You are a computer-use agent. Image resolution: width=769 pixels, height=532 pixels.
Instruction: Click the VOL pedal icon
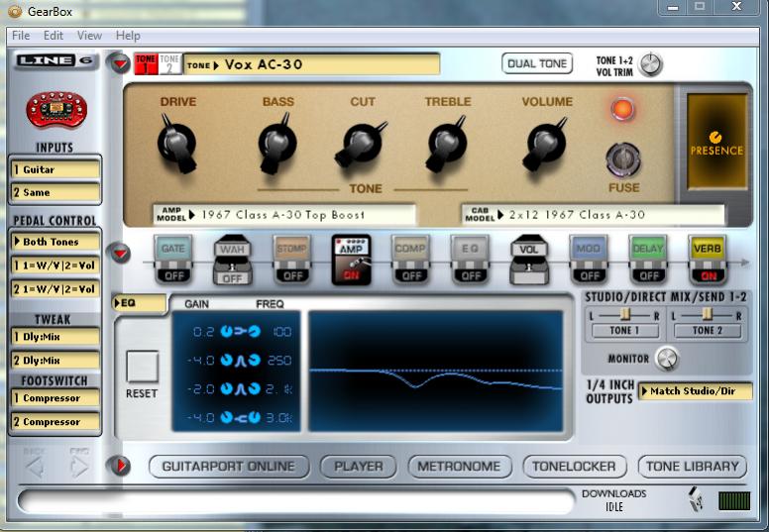(x=529, y=260)
